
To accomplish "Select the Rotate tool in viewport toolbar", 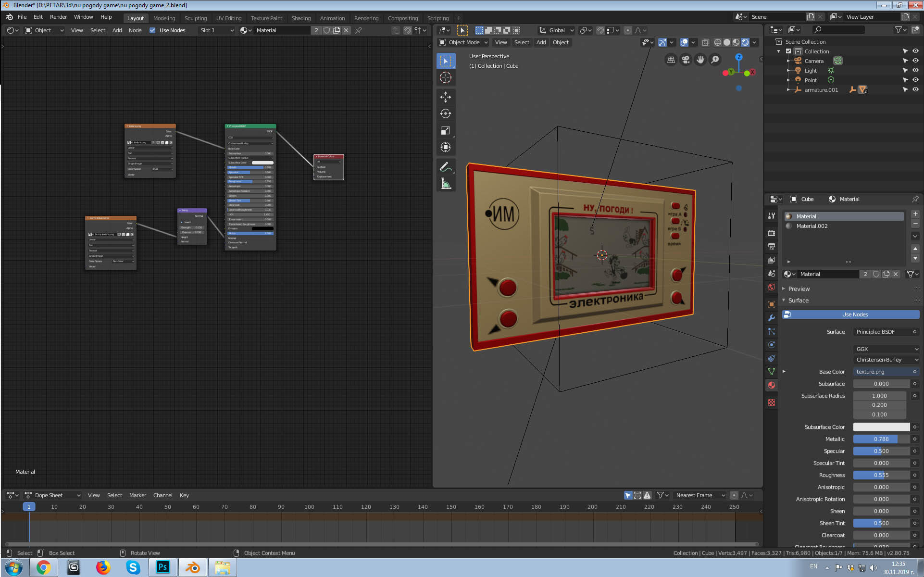I will tap(446, 113).
